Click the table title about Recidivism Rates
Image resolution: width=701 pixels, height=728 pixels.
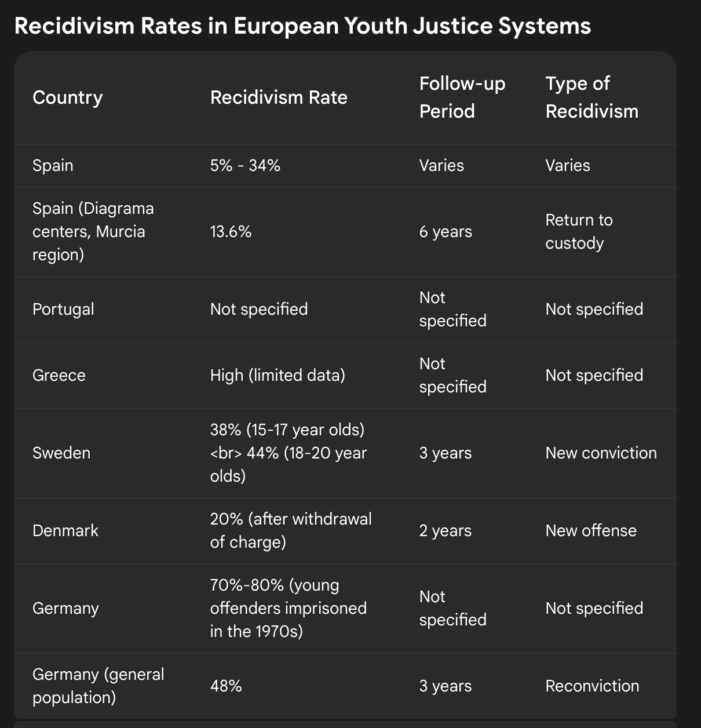click(302, 26)
